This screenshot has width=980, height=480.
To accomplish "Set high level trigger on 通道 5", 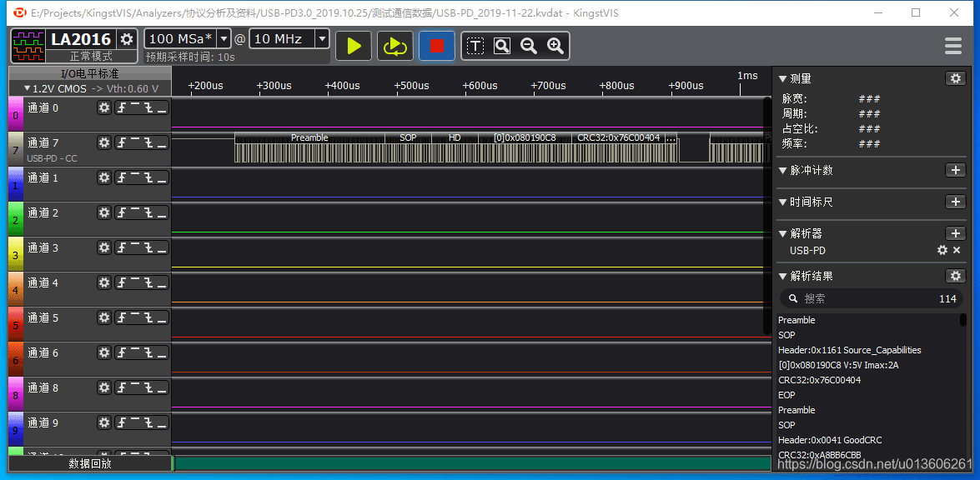I will coord(134,317).
